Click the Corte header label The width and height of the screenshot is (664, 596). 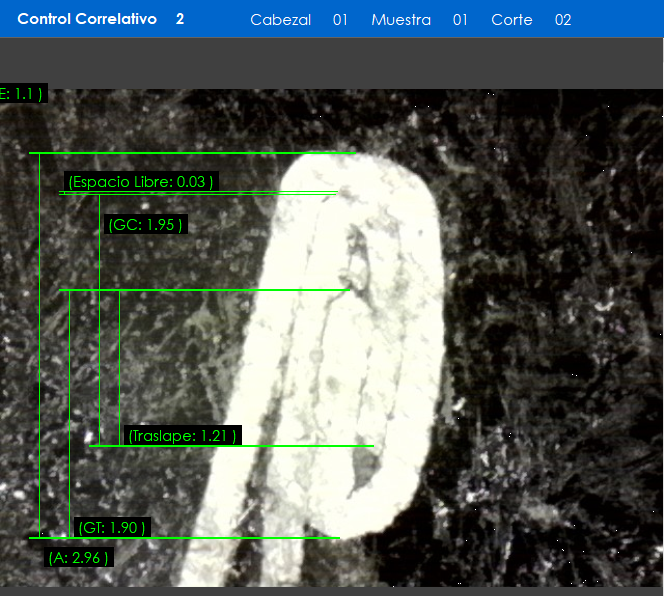511,20
